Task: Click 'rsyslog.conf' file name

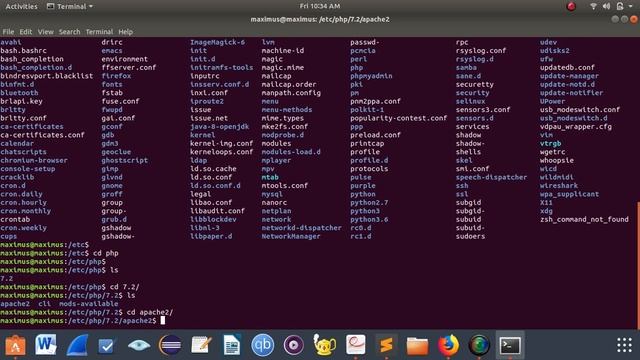Action: (481, 51)
